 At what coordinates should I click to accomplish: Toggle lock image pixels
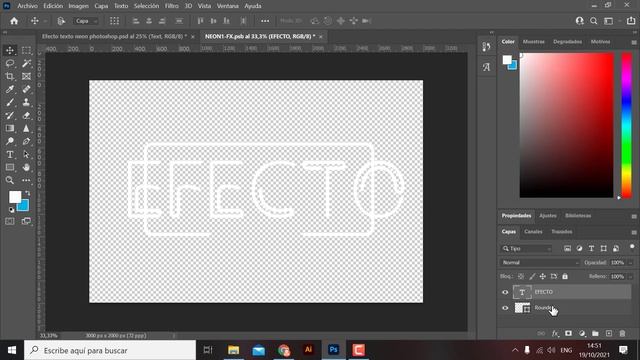(532, 276)
